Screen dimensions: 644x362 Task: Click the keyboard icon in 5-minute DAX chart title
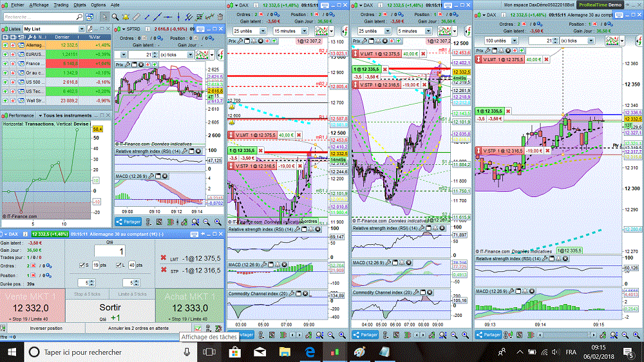[x=448, y=5]
